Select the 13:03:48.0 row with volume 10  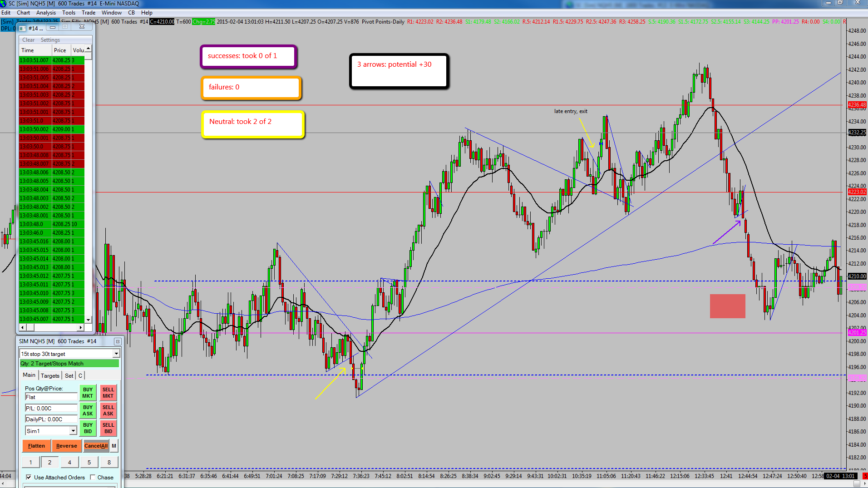tap(52, 224)
